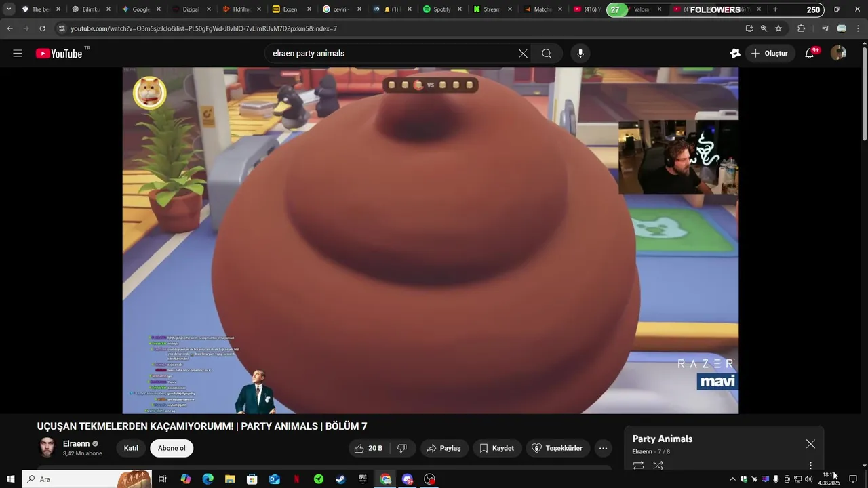Run search with the magnifier button
This screenshot has width=868, height=488.
click(x=547, y=54)
